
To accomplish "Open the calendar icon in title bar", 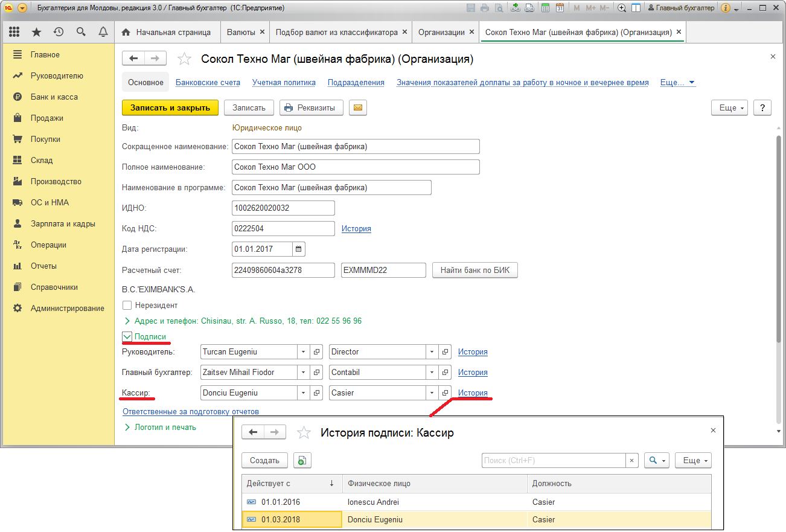I will tap(560, 8).
